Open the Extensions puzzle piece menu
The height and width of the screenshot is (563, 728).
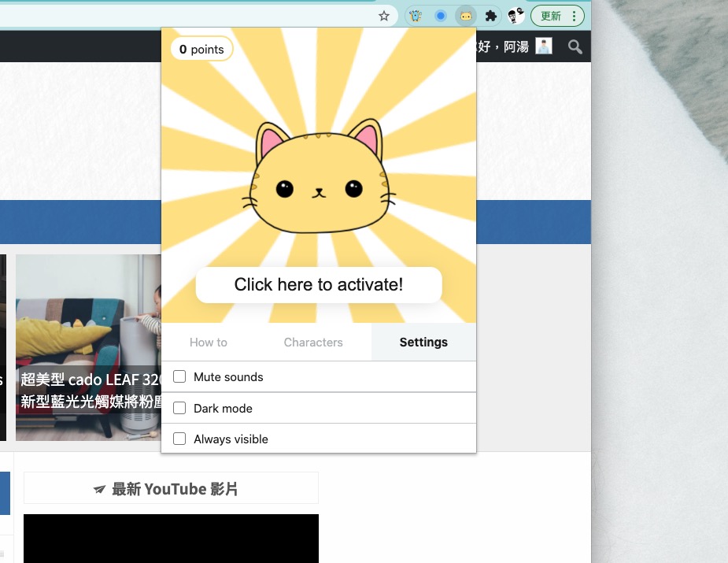[491, 16]
